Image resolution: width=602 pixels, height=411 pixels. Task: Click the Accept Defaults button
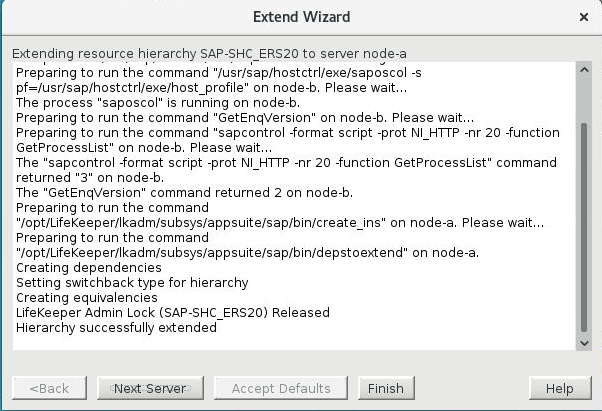pos(281,388)
